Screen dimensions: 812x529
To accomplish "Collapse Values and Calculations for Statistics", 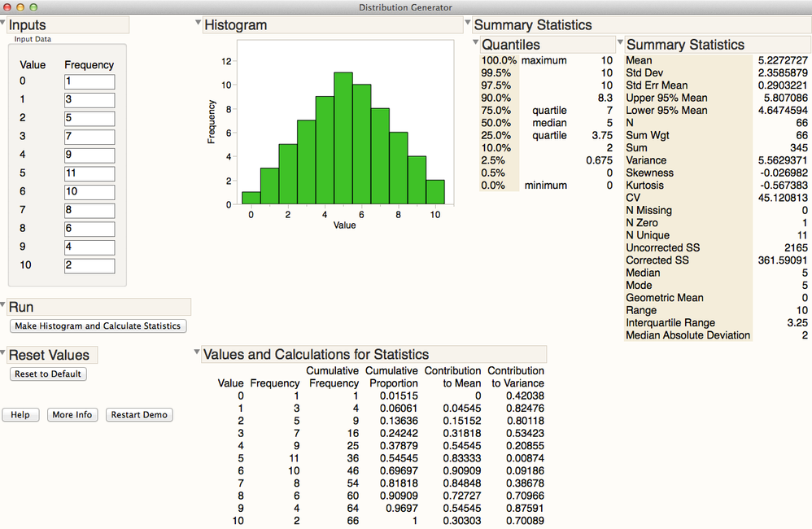I will pyautogui.click(x=195, y=351).
